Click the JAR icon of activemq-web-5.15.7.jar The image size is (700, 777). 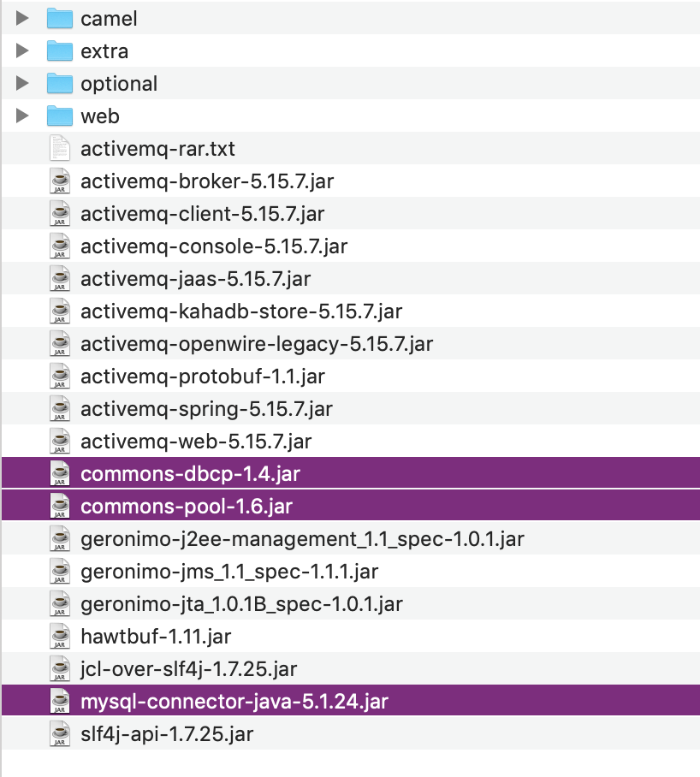click(x=60, y=441)
